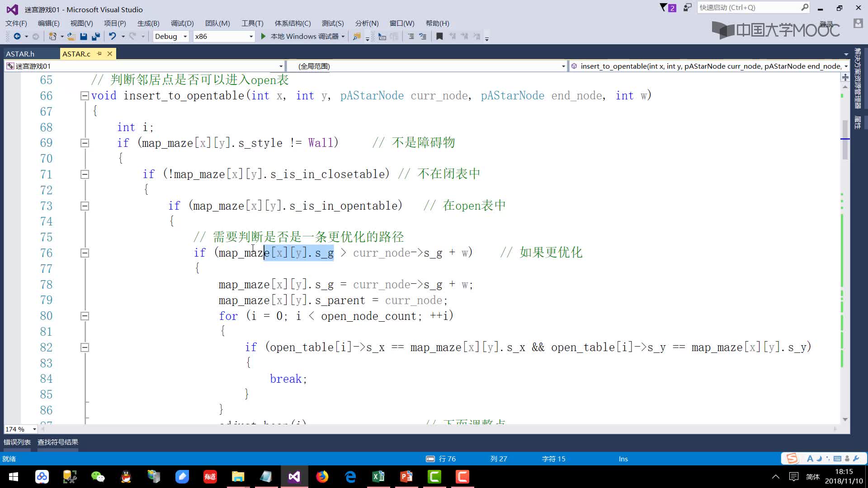
Task: Open WeChat from the taskbar
Action: tap(98, 477)
